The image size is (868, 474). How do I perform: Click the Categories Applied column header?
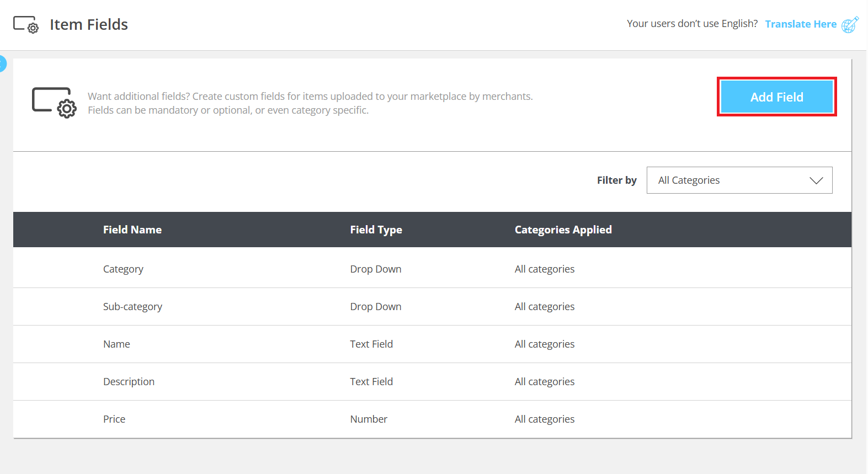(x=563, y=230)
